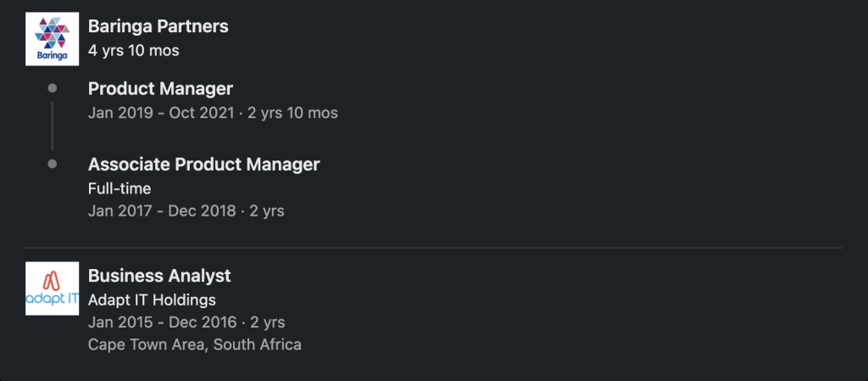Open the Baringa company logo
The width and height of the screenshot is (868, 381).
[52, 39]
